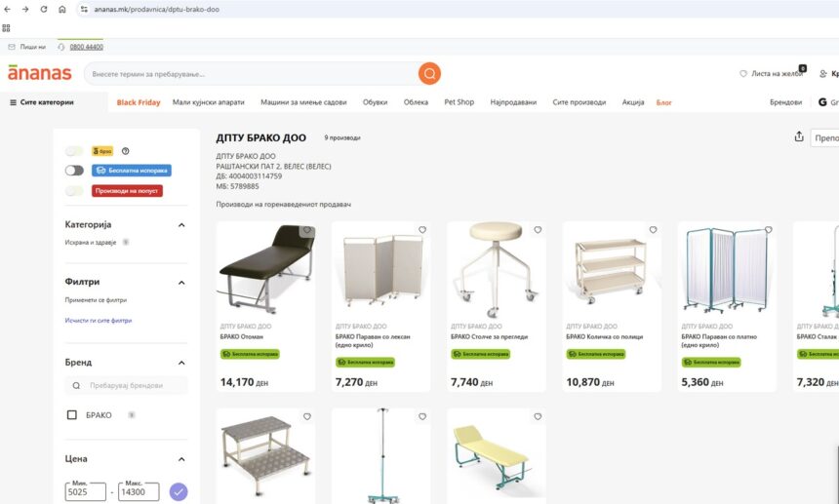The width and height of the screenshot is (839, 504).
Task: Go to Pet Shop category
Action: pos(459,102)
